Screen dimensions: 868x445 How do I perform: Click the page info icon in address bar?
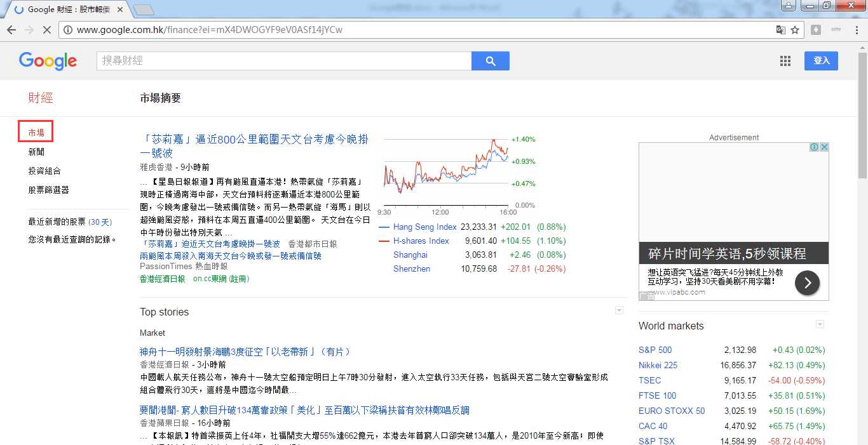point(68,30)
